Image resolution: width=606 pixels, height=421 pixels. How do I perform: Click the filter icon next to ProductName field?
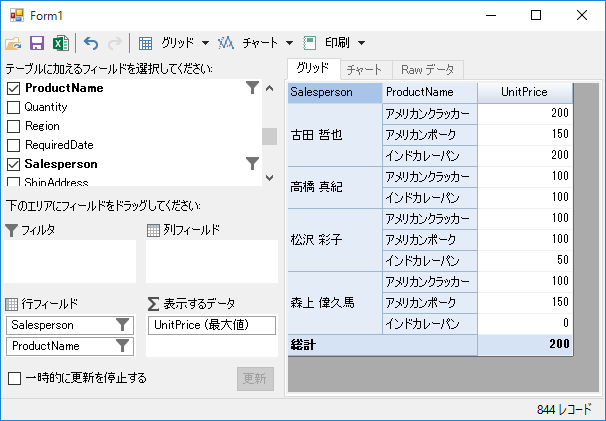point(253,88)
